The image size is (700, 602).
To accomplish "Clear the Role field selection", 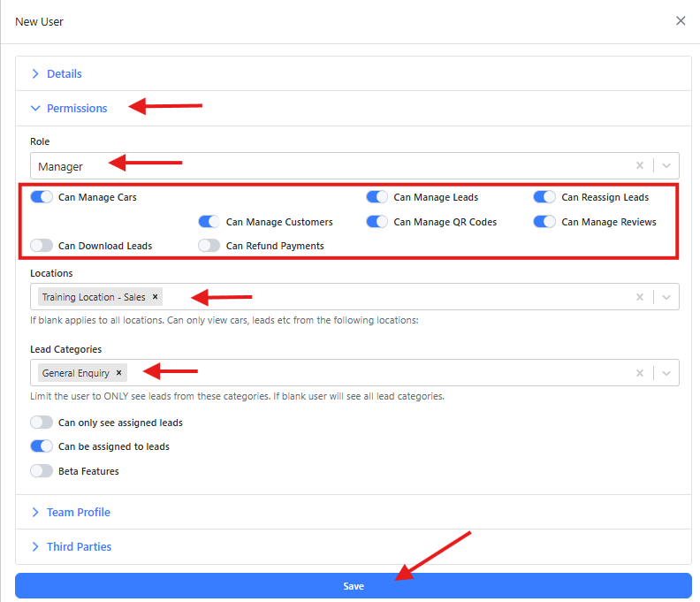I will click(x=640, y=165).
